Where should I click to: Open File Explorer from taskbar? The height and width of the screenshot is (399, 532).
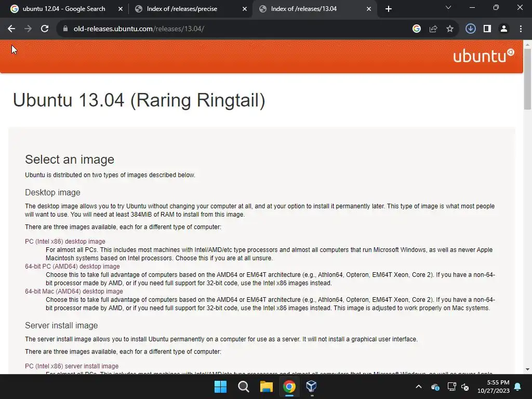pyautogui.click(x=267, y=387)
